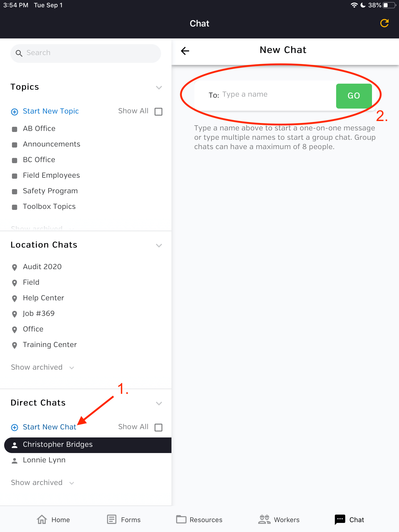Click the search magnifier icon
Image resolution: width=399 pixels, height=532 pixels.
tap(19, 53)
